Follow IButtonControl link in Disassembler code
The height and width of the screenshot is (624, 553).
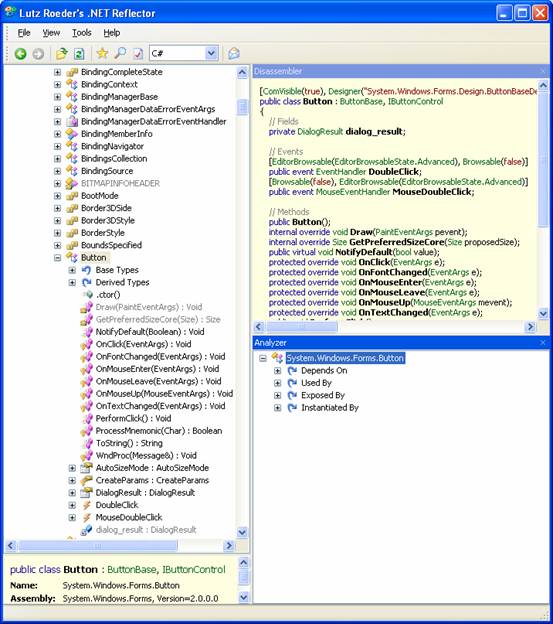point(415,101)
